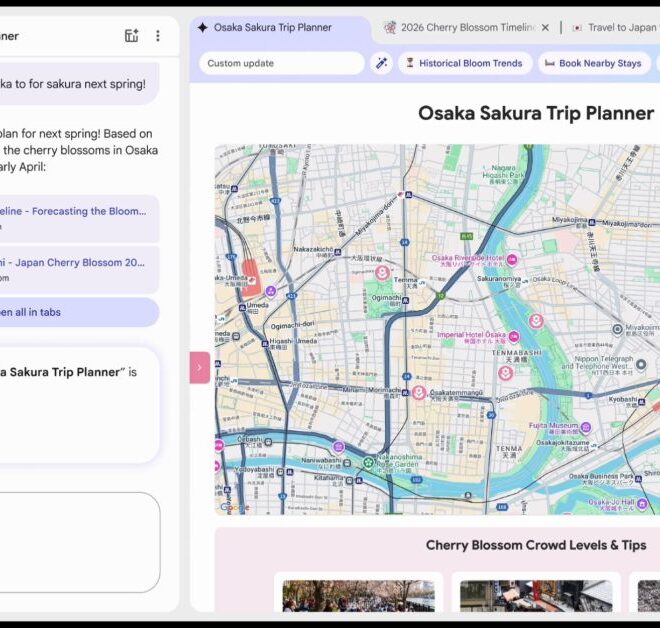Click the Higashi-Umeda station icon

tap(265, 344)
